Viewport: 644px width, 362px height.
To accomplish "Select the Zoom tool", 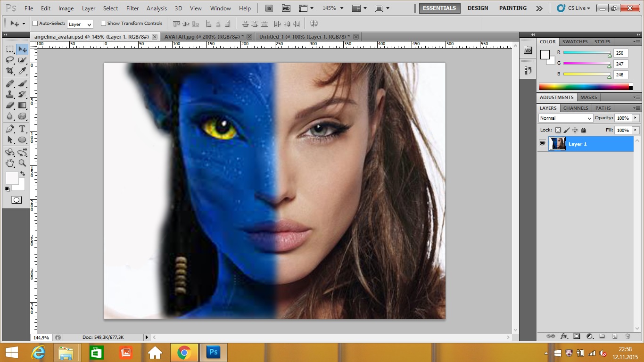I will pyautogui.click(x=22, y=163).
